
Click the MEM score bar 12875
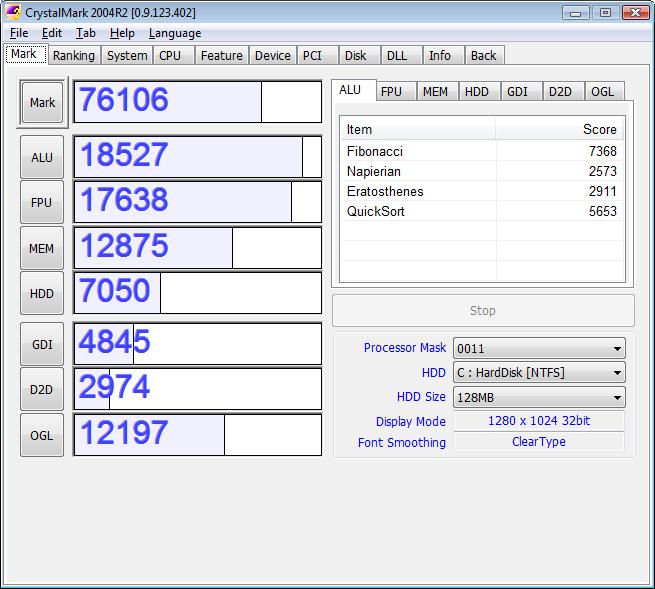click(x=198, y=248)
